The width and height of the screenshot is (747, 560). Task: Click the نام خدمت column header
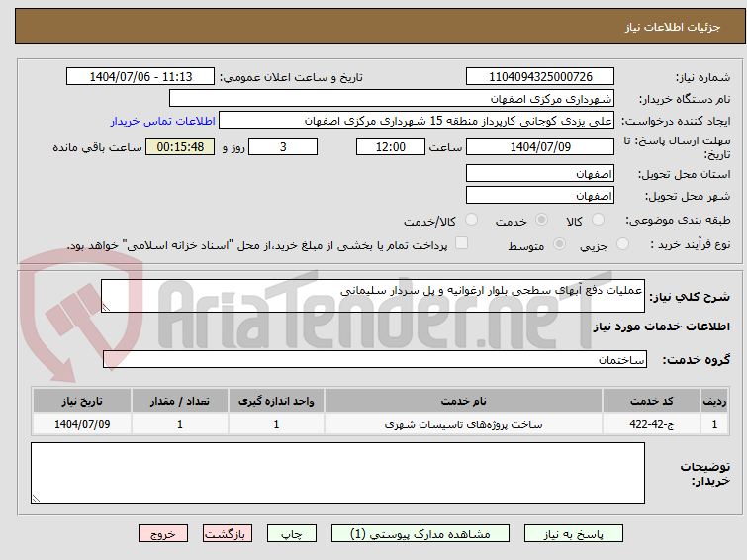[464, 401]
